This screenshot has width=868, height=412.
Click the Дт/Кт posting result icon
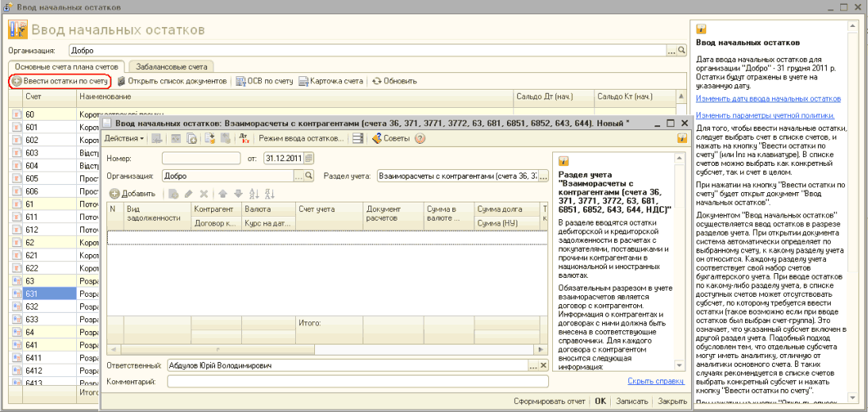[x=244, y=138]
